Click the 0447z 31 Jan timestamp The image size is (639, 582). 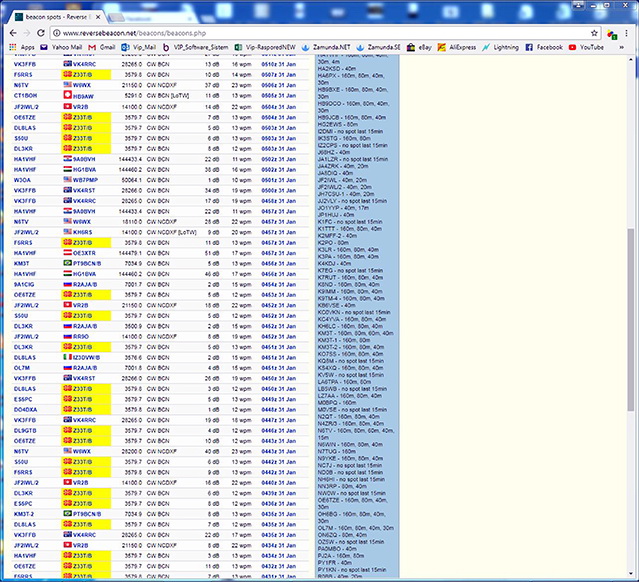[x=278, y=420]
